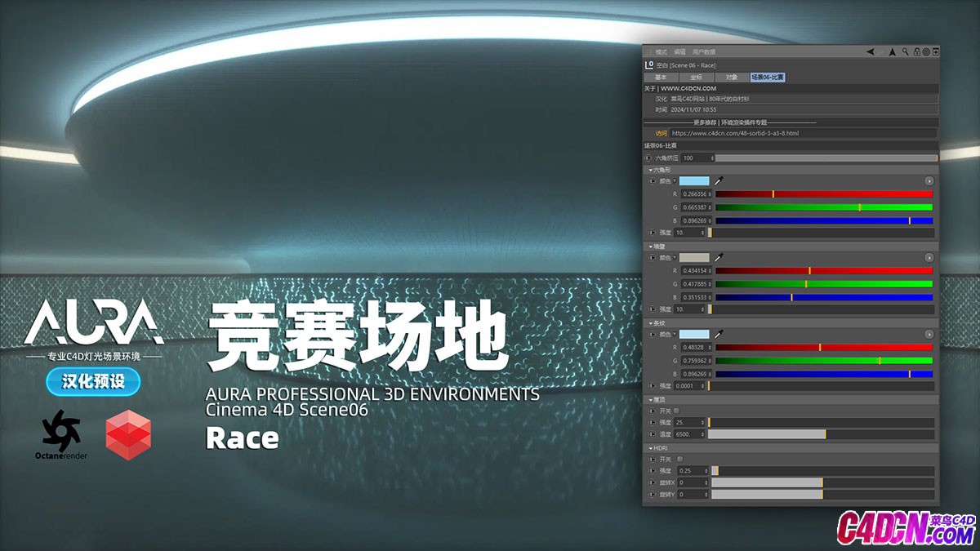This screenshot has height=551, width=980.
Task: Click the 六角挤压 value field showing 100
Action: [697, 158]
